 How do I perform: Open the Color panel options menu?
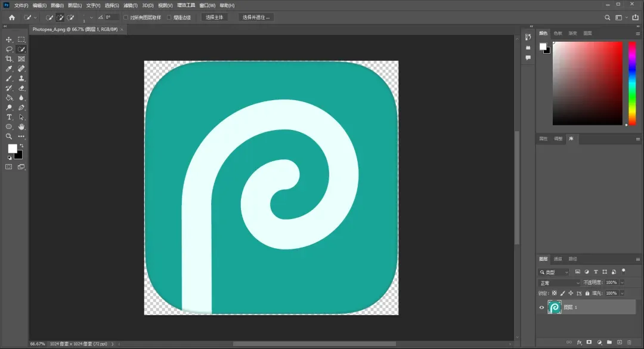(638, 33)
